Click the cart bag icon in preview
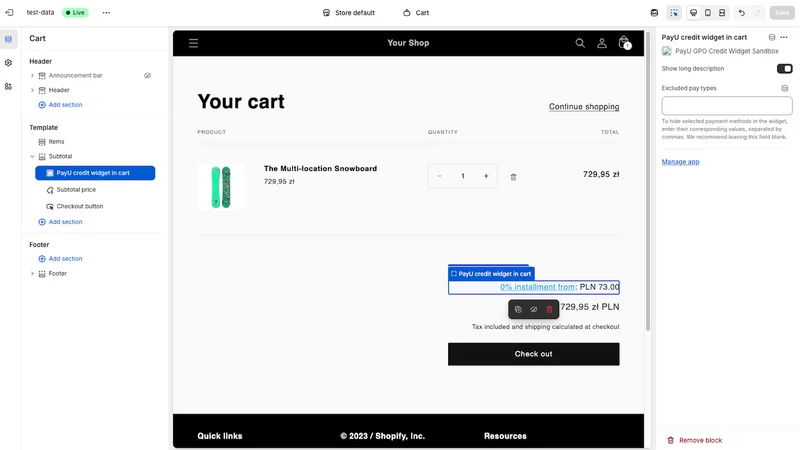 (x=624, y=43)
